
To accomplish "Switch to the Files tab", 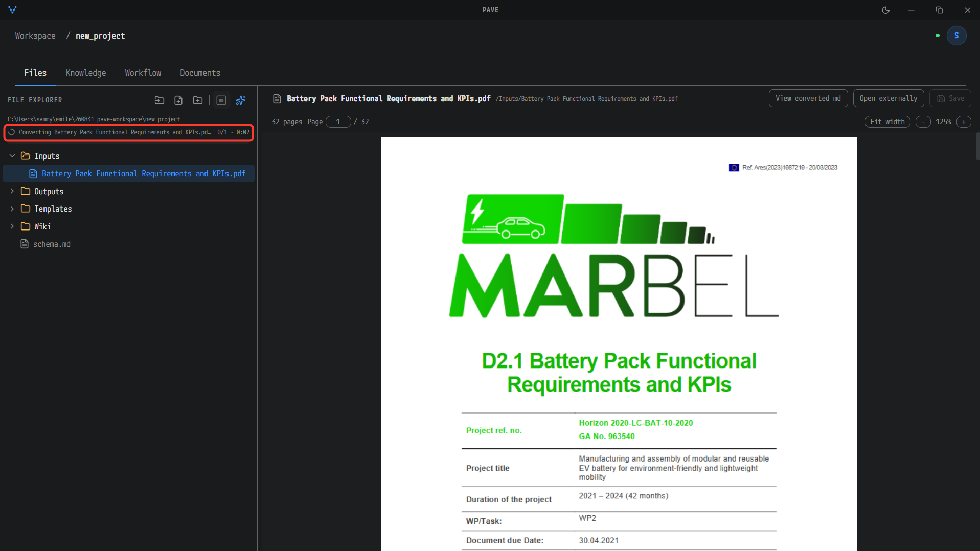I will (35, 73).
